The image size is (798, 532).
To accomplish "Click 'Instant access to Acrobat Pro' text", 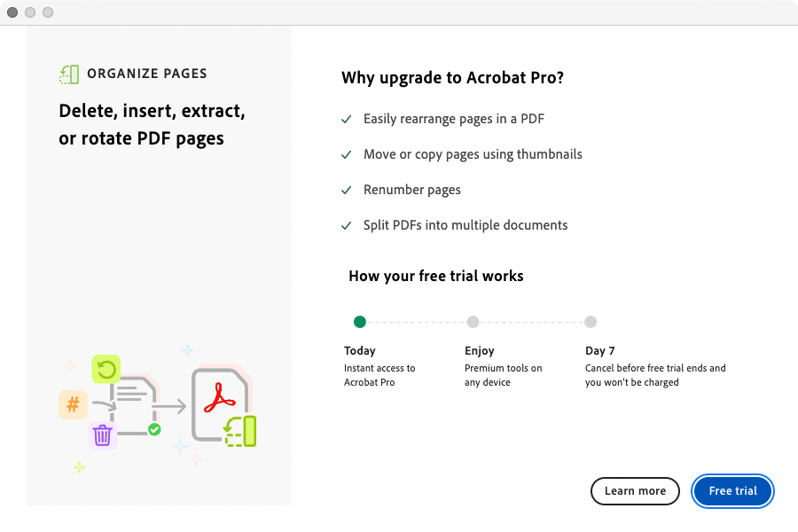I will [379, 375].
